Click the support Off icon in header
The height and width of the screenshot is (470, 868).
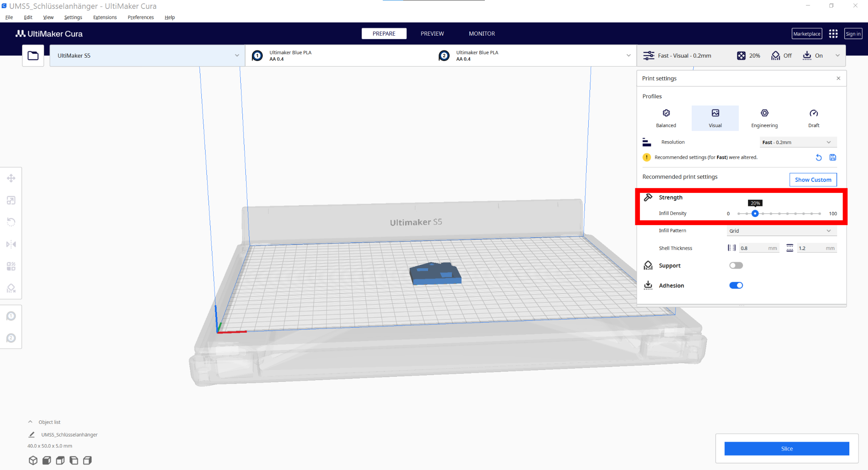776,56
